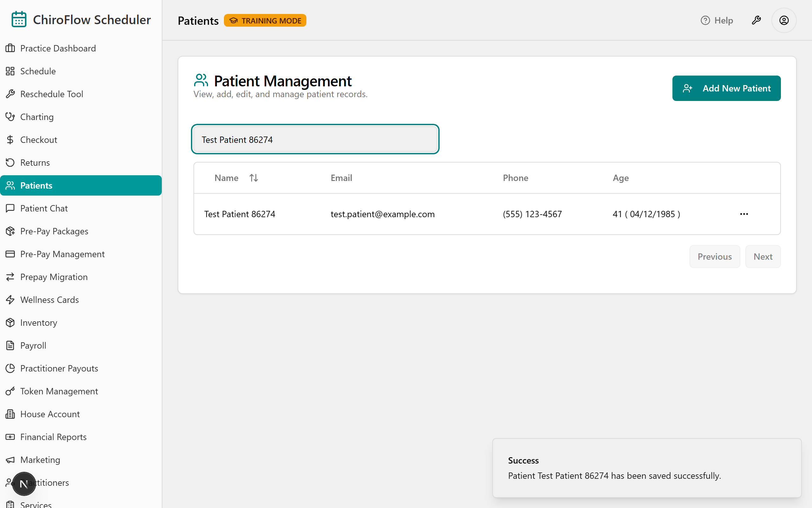This screenshot has width=812, height=508.
Task: Open actions menu for Test Patient 86274
Action: [744, 214]
